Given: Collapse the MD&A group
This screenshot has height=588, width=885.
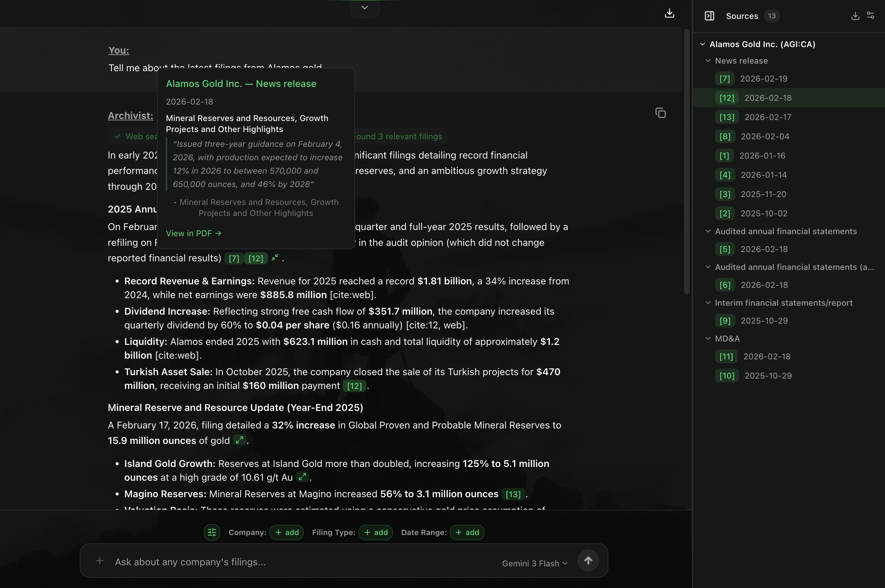Looking at the screenshot, I should point(708,339).
